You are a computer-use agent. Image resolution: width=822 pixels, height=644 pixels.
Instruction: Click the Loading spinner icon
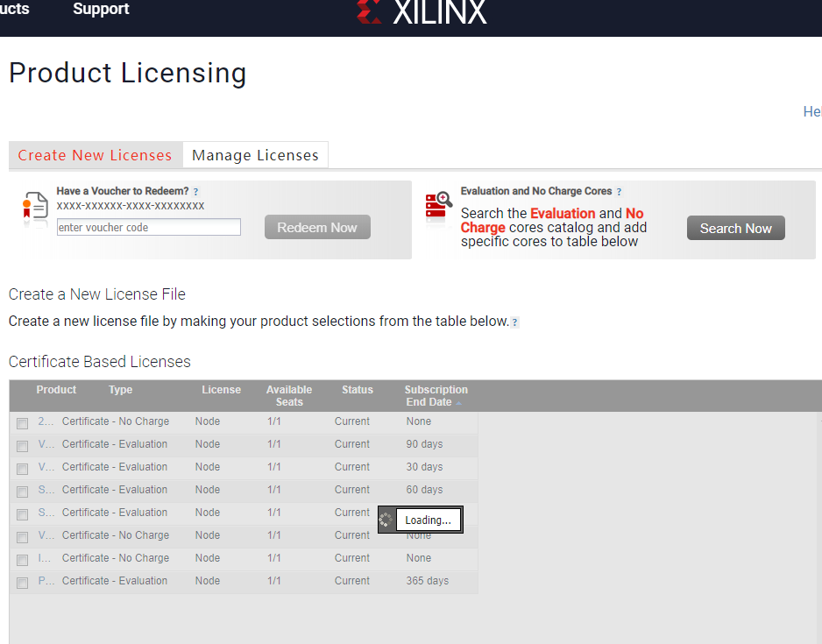tap(386, 520)
